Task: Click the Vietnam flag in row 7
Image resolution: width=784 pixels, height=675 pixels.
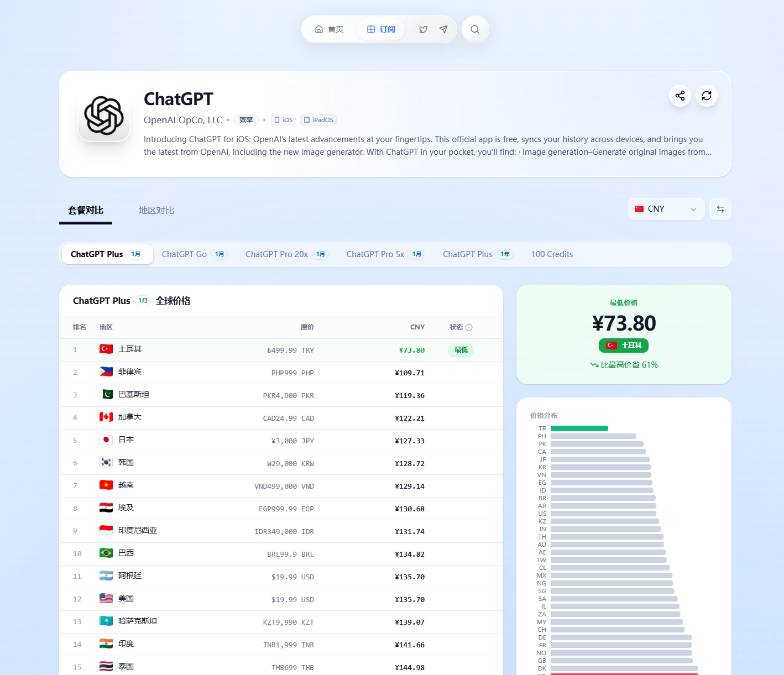Action: pyautogui.click(x=106, y=485)
